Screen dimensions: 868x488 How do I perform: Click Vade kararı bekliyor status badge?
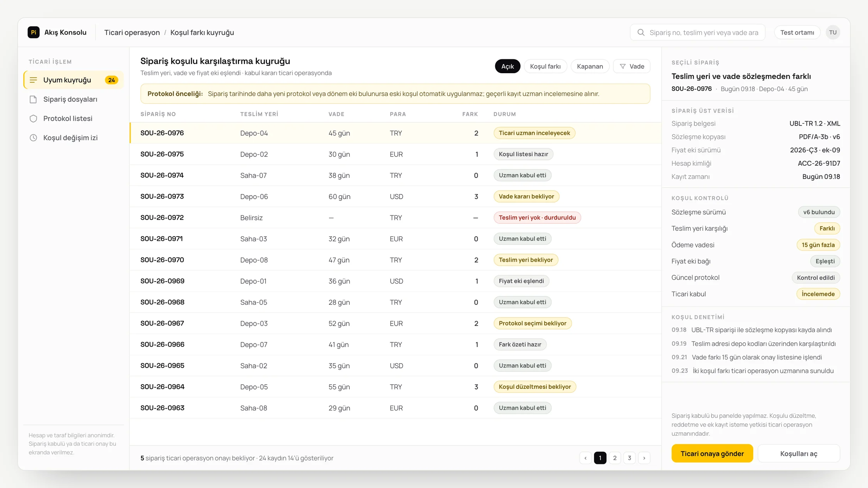(x=526, y=196)
